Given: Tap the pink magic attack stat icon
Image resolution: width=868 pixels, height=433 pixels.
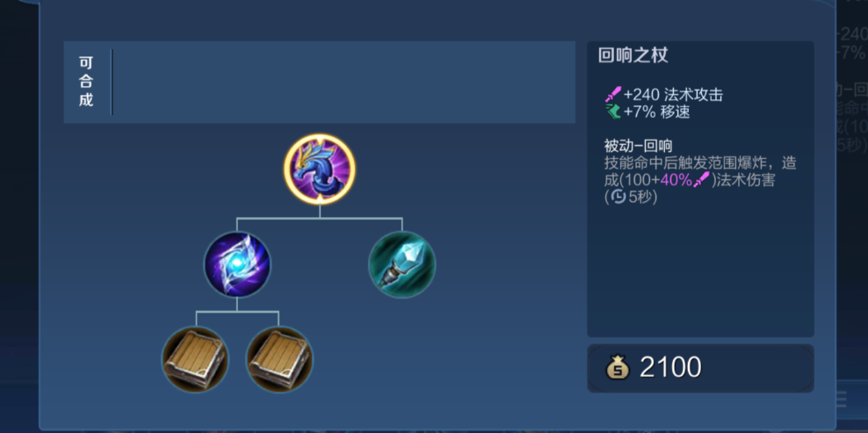Looking at the screenshot, I should [x=613, y=94].
